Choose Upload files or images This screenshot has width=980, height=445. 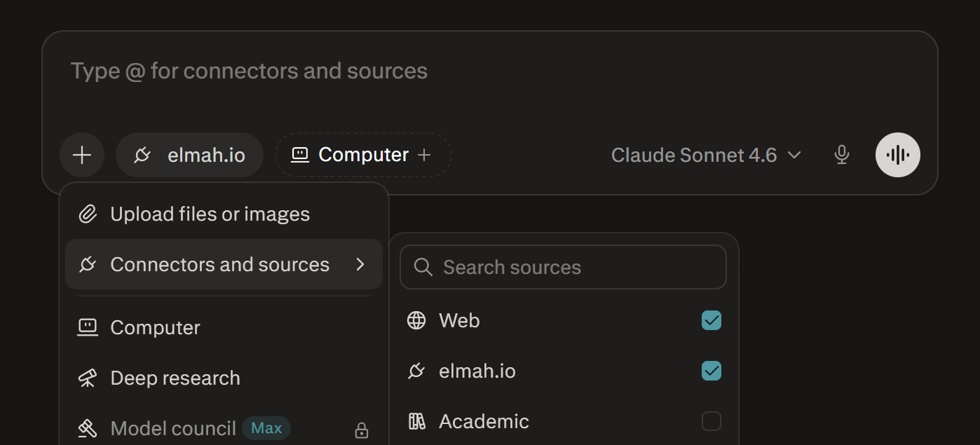pos(210,214)
